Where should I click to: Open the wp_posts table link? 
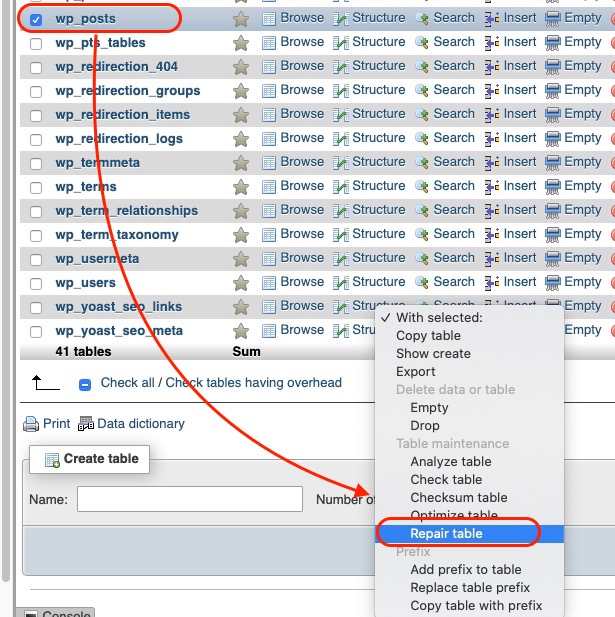[x=85, y=19]
